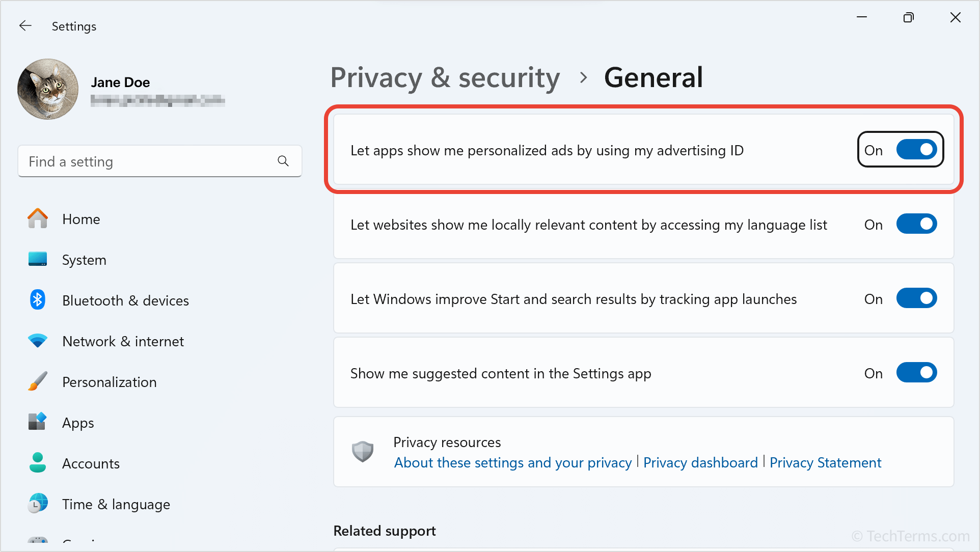Click the breadcrumb chevron before General
980x552 pixels.
(x=583, y=78)
